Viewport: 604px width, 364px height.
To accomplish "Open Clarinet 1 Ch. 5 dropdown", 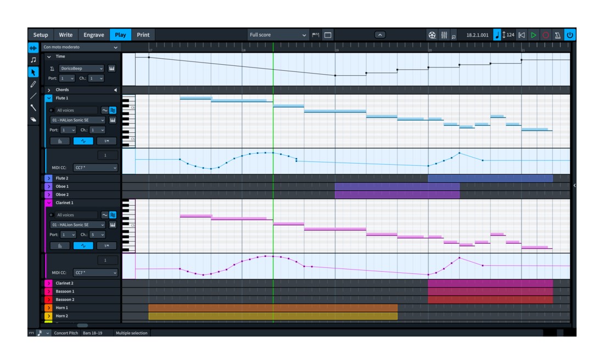I will tap(97, 234).
